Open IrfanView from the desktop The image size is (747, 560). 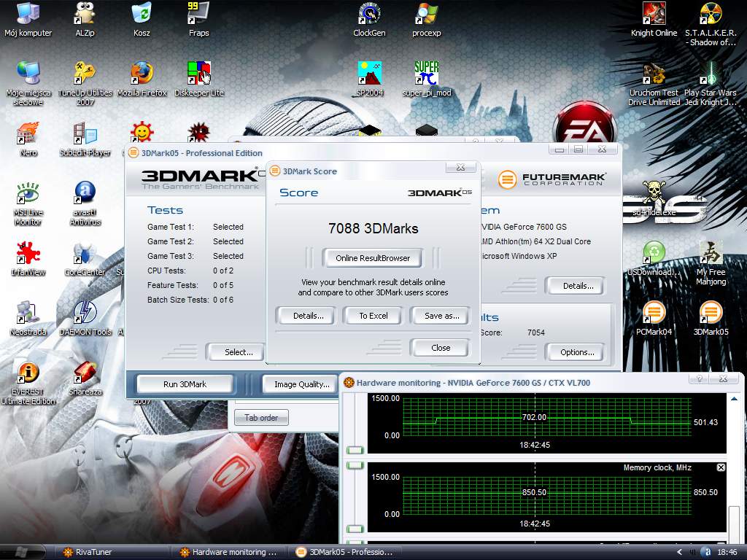[28, 260]
